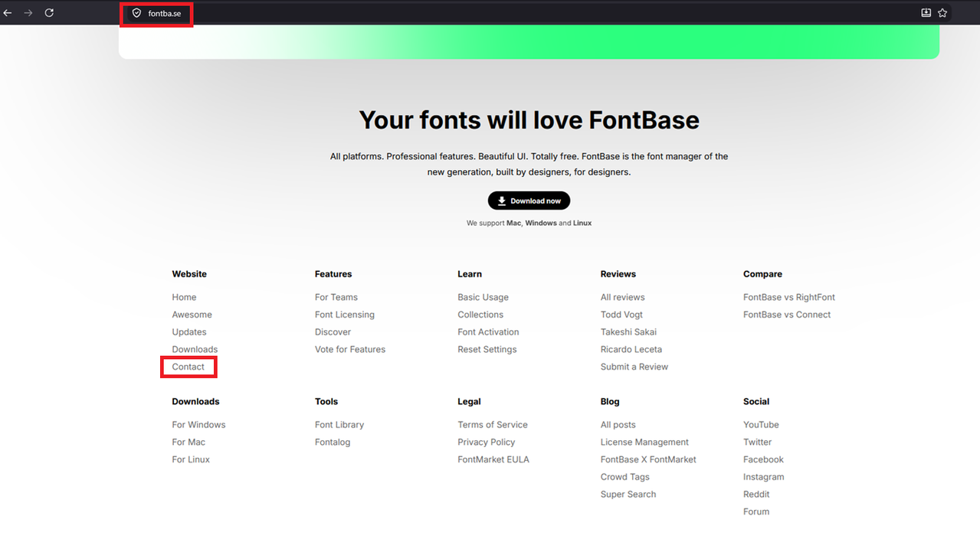Click the Learn footer heading
Viewport: 980px width, 539px height.
click(x=470, y=274)
